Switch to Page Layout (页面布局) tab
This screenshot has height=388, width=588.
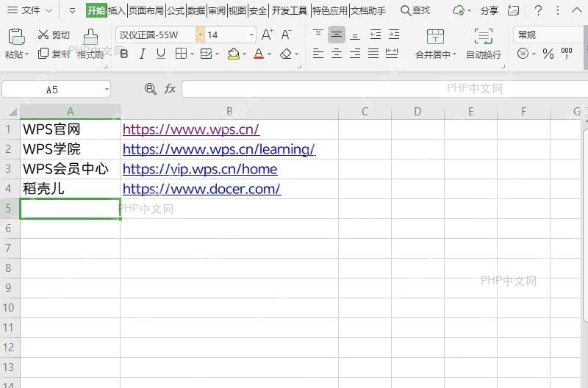pyautogui.click(x=146, y=10)
